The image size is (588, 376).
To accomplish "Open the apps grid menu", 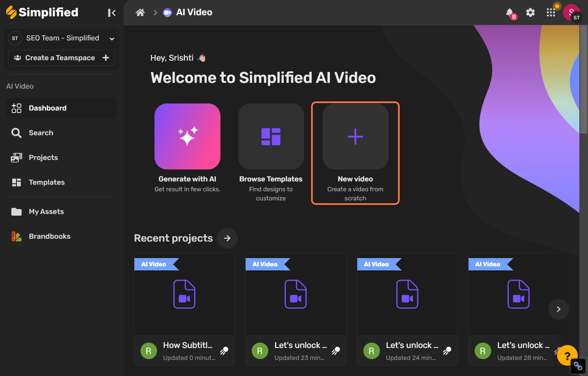I will [x=551, y=12].
